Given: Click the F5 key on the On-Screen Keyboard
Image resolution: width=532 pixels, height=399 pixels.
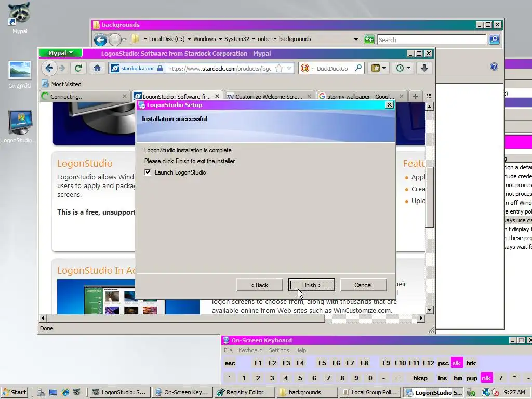Looking at the screenshot, I should point(322,363).
